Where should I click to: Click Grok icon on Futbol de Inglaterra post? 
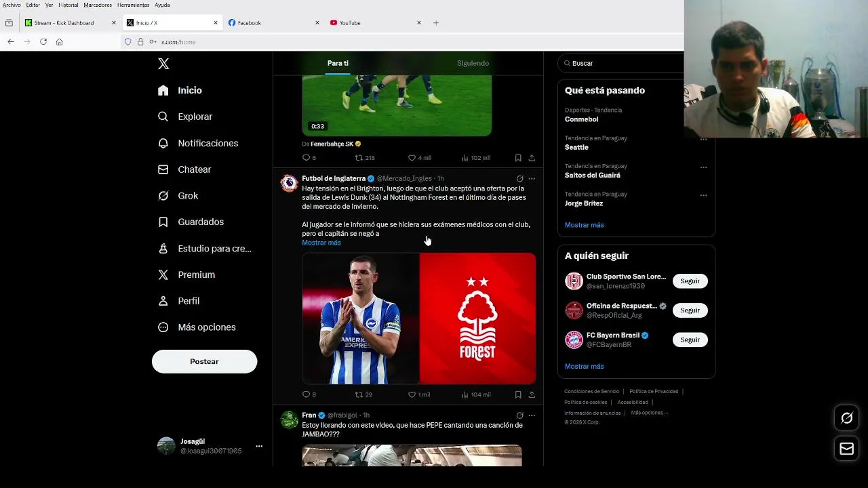pos(519,179)
